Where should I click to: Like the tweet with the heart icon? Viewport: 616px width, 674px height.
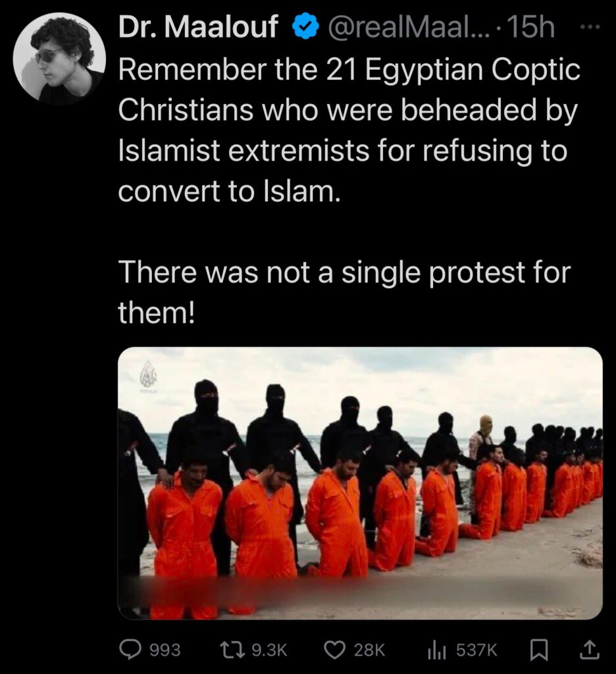334,650
